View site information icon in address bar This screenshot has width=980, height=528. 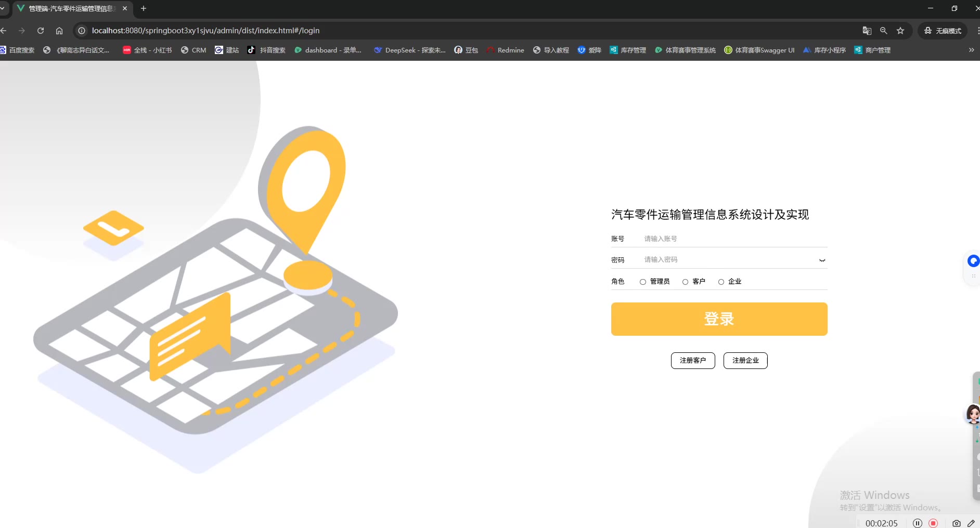(x=82, y=31)
